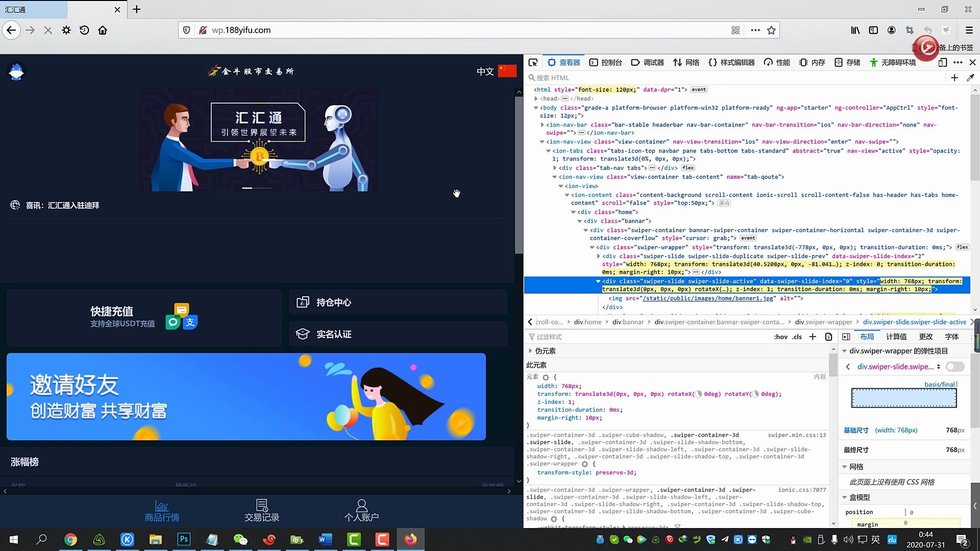Image resolution: width=980 pixels, height=551 pixels.
Task: Toggle the .cls class panel
Action: (x=797, y=337)
